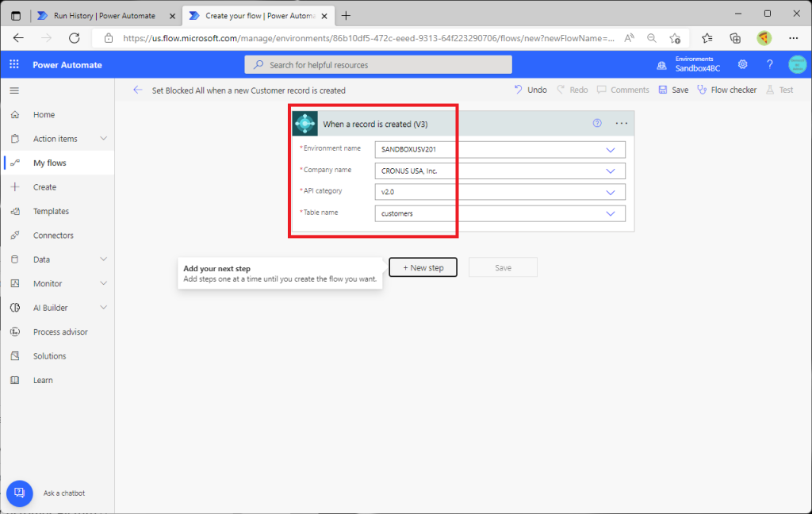
Task: Open Company name dropdown
Action: pyautogui.click(x=611, y=171)
